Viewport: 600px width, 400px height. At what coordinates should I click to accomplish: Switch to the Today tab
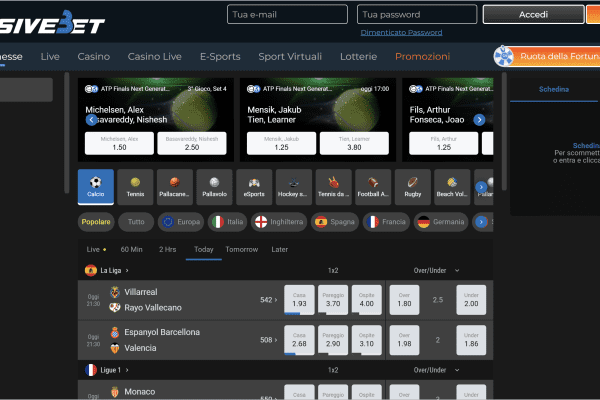pyautogui.click(x=204, y=250)
